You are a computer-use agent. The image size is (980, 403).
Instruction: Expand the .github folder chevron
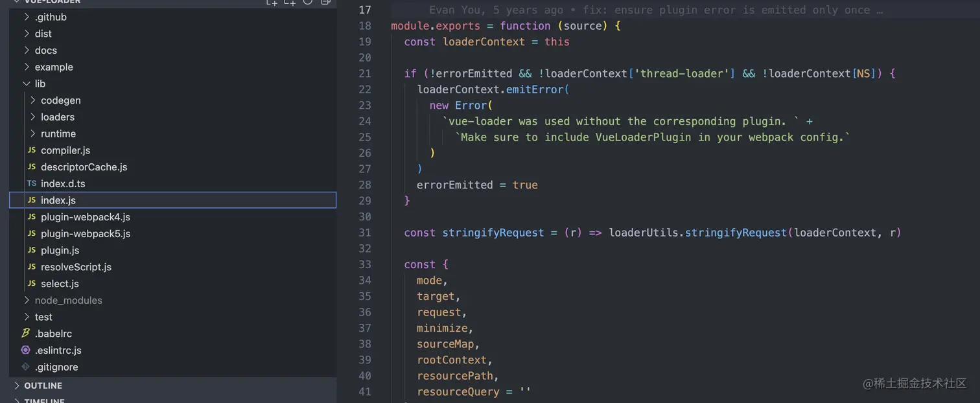pyautogui.click(x=27, y=17)
